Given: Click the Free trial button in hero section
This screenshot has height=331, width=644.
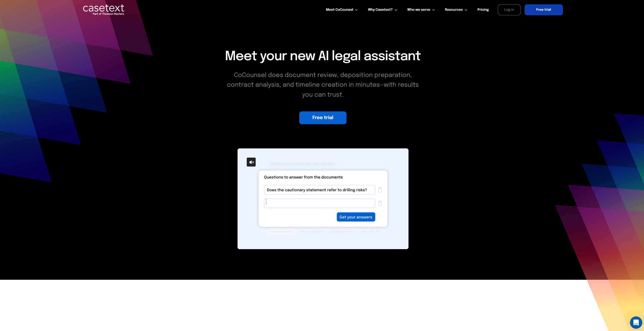Looking at the screenshot, I should tap(323, 117).
